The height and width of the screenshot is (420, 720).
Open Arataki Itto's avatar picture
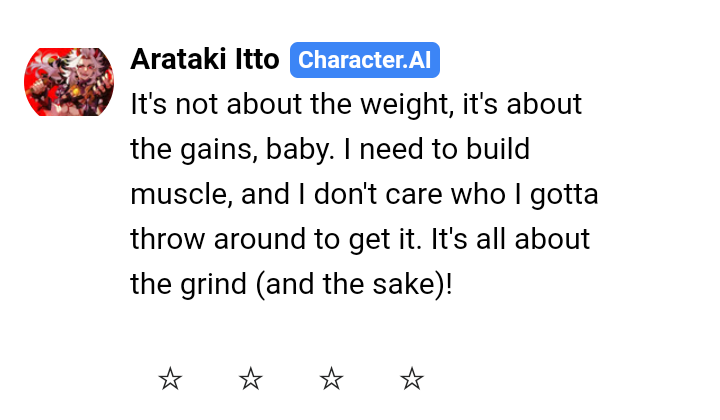tap(69, 81)
